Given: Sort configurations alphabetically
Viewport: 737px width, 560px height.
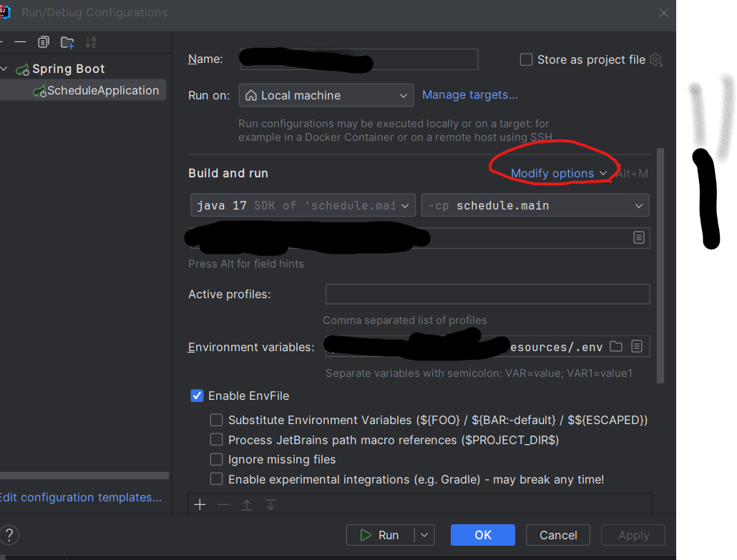Looking at the screenshot, I should 91,42.
